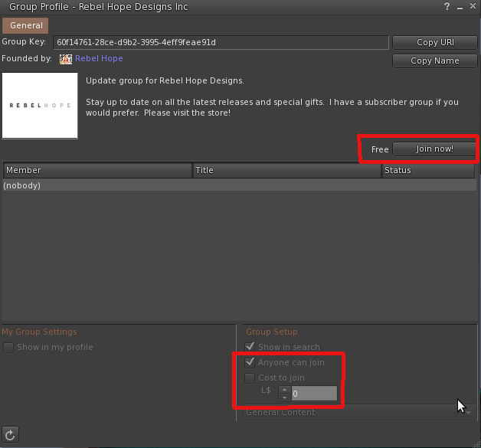481x448 pixels.
Task: Click Rebel Hope founder avatar icon
Action: point(66,59)
